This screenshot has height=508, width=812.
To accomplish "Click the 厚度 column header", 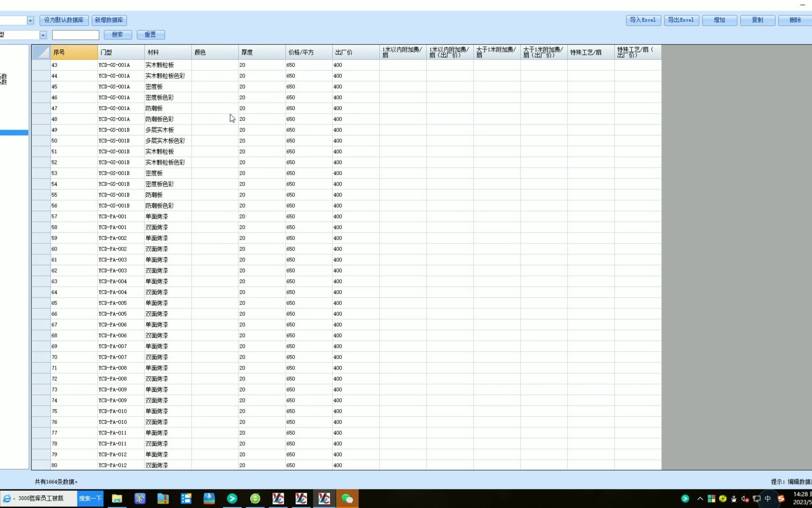I will pyautogui.click(x=262, y=52).
